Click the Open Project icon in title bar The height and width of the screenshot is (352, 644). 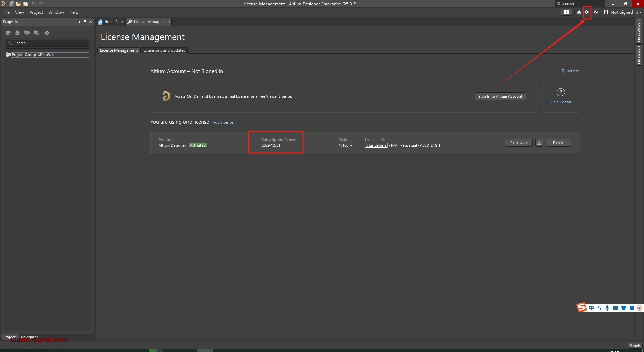click(26, 4)
